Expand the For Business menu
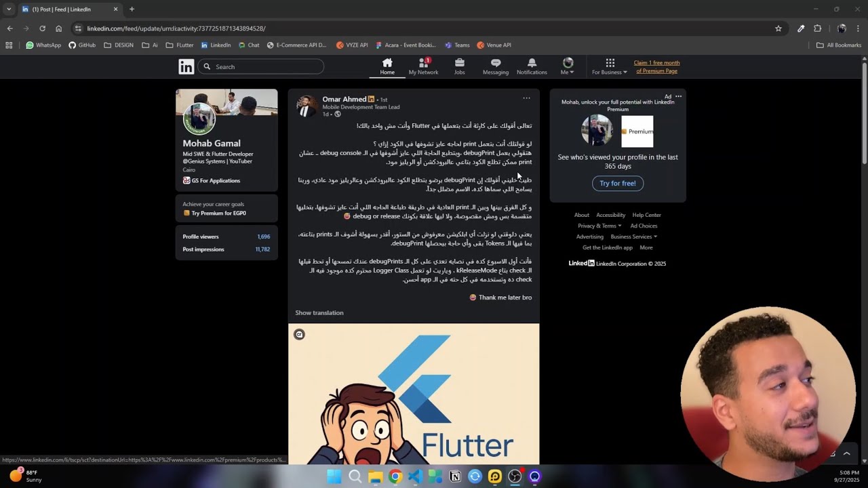Screen dimensions: 868x488 point(610,66)
